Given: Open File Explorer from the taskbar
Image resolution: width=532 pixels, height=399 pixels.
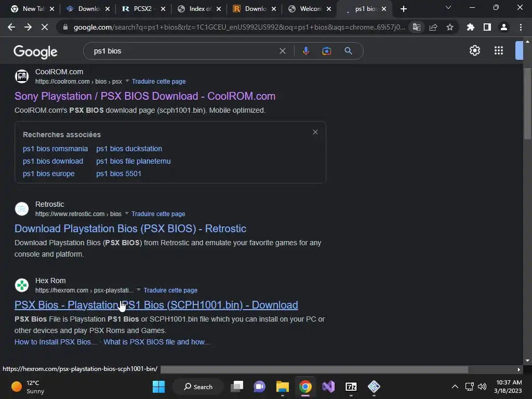Looking at the screenshot, I should click(282, 387).
